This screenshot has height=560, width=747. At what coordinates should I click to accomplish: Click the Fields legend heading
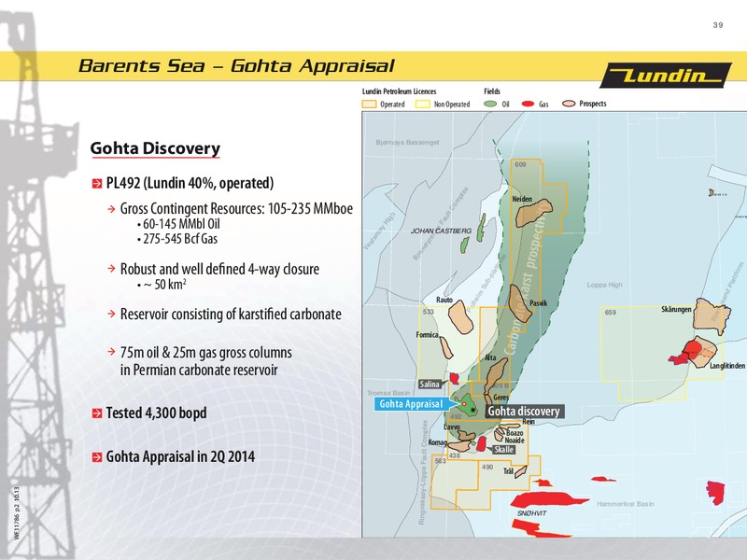pos(492,91)
